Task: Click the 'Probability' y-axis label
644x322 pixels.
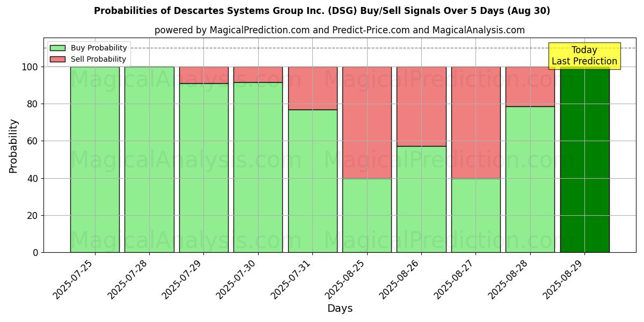Action: (13, 146)
